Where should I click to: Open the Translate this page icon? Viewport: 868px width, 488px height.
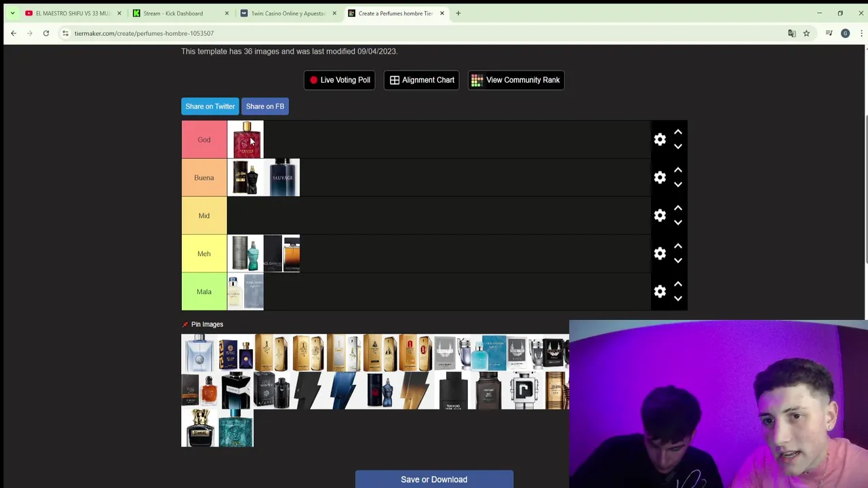(791, 33)
